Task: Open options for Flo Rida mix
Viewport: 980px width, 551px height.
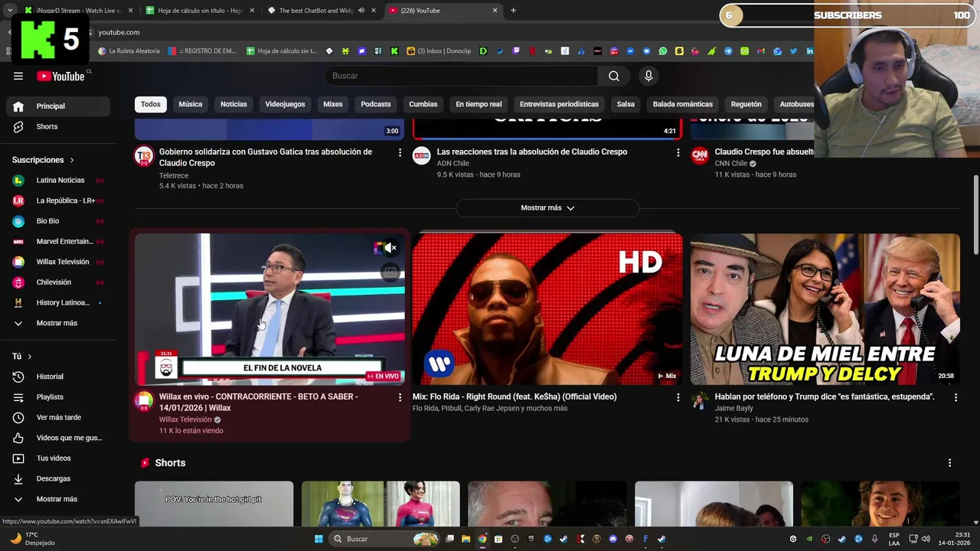Action: pyautogui.click(x=678, y=397)
